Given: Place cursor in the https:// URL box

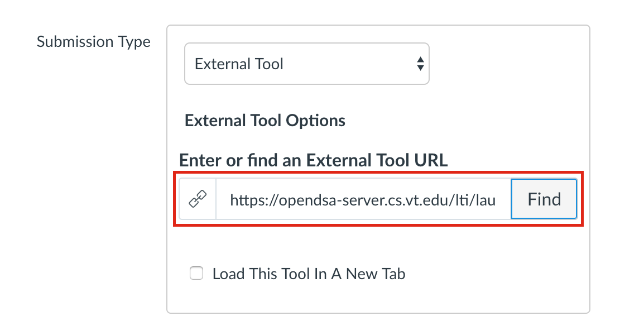Looking at the screenshot, I should (x=363, y=199).
